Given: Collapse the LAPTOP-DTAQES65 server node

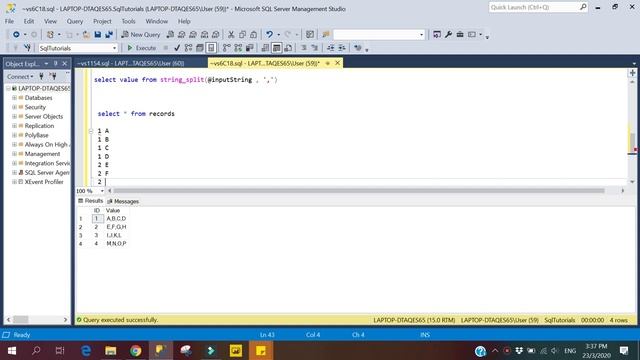Looking at the screenshot, I should pos(8,88).
